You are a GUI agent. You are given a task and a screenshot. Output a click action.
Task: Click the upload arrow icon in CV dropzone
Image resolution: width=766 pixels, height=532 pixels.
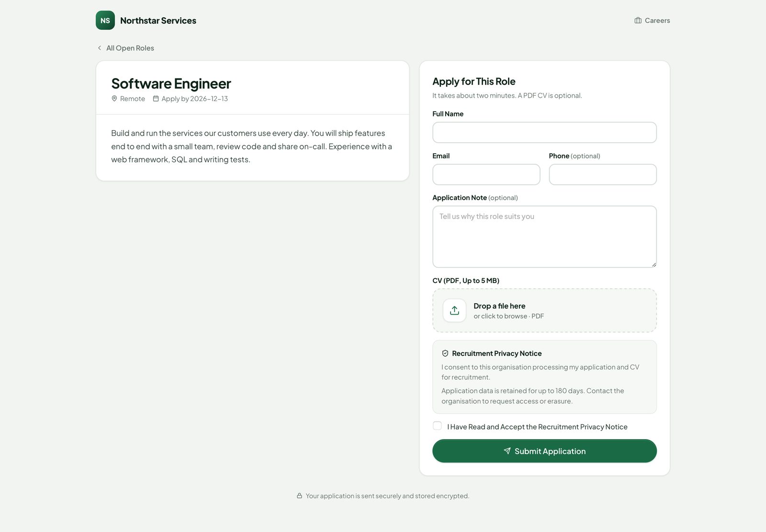(454, 310)
